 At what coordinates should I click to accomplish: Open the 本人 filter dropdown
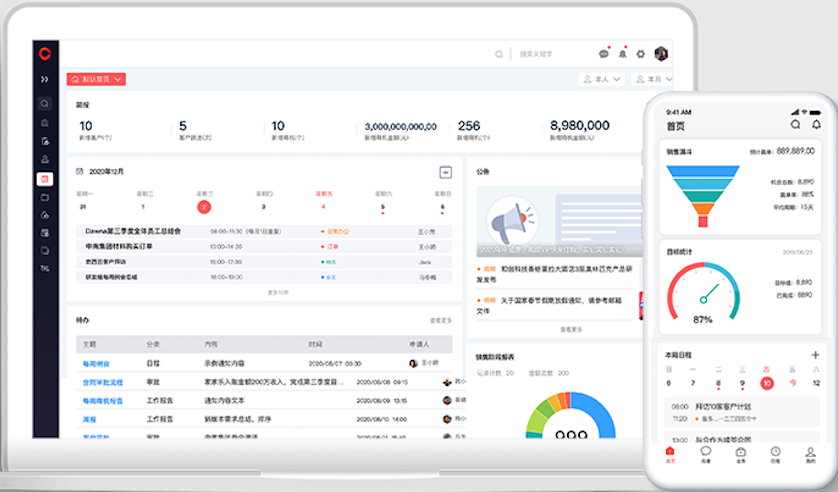pyautogui.click(x=601, y=79)
